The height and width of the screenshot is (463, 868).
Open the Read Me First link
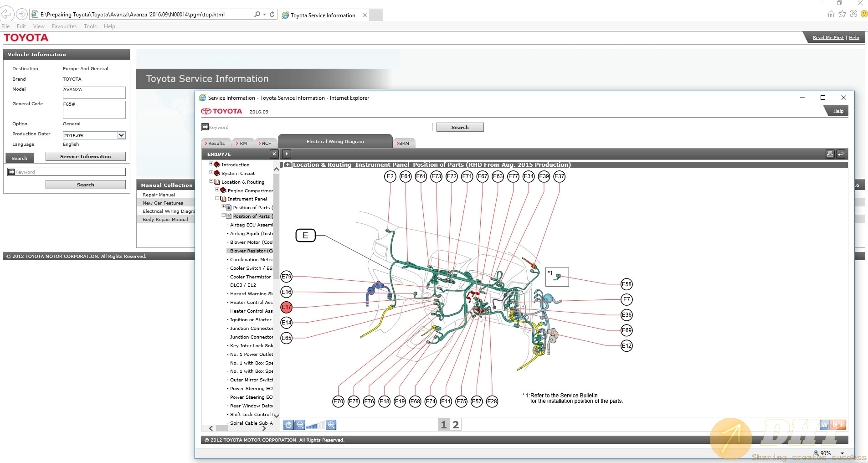(828, 37)
